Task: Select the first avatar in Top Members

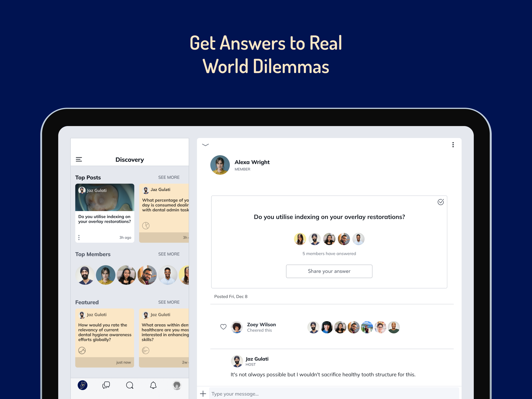Action: coord(85,275)
